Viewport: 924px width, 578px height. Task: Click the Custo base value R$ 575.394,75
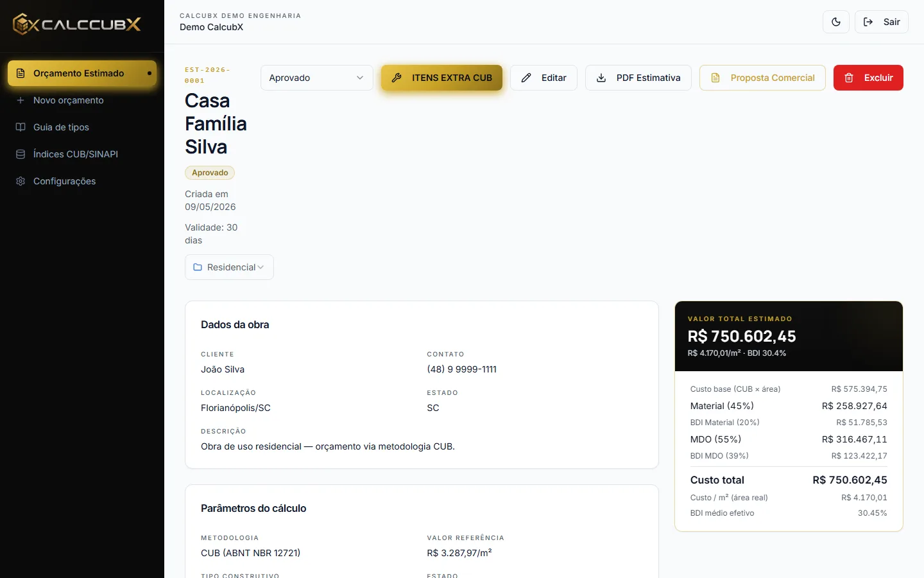coord(859,389)
